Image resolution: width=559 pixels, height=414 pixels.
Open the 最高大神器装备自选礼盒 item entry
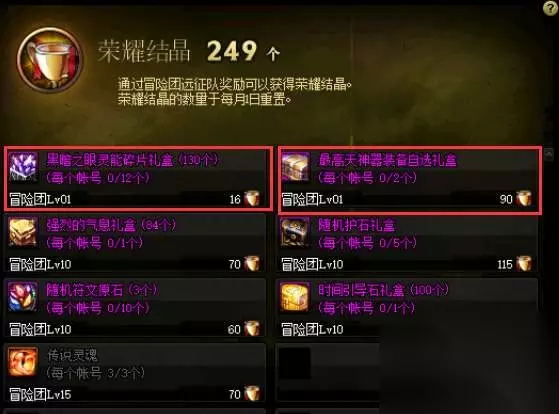pos(410,180)
